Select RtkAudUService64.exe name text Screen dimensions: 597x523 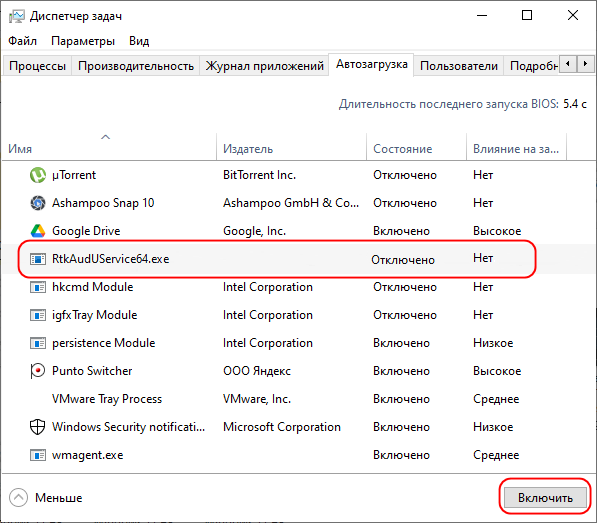(110, 259)
